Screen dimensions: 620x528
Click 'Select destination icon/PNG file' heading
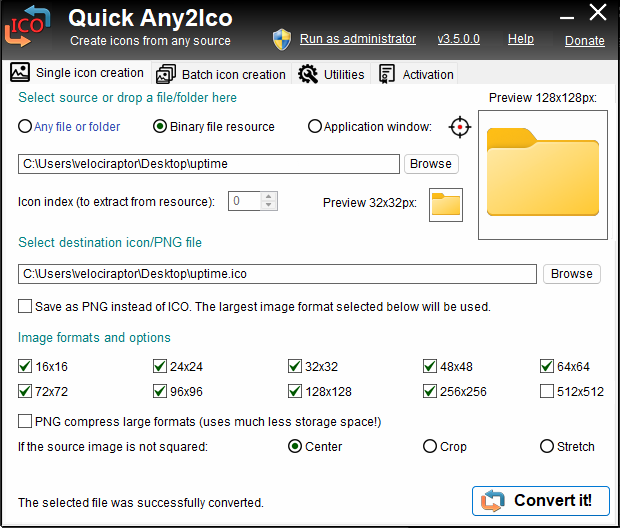pyautogui.click(x=110, y=242)
